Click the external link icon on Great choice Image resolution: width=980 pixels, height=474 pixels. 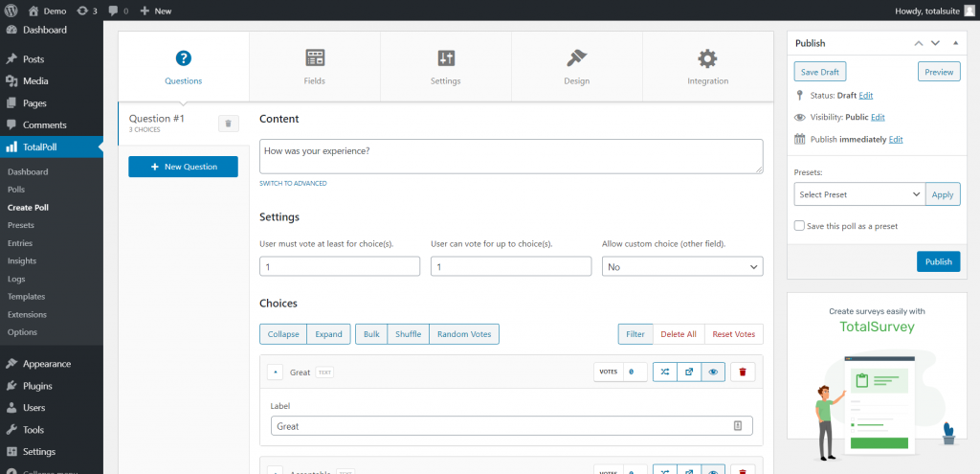[x=689, y=372]
